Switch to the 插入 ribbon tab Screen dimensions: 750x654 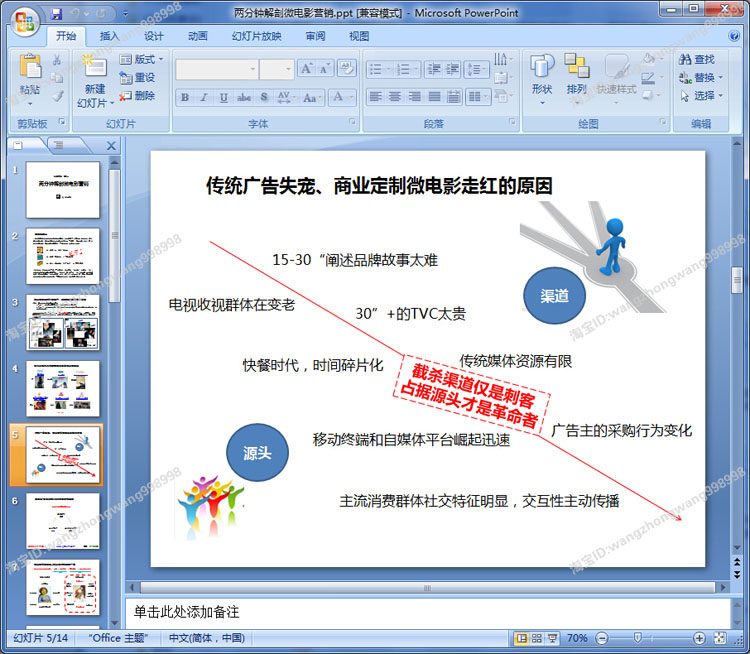point(110,36)
